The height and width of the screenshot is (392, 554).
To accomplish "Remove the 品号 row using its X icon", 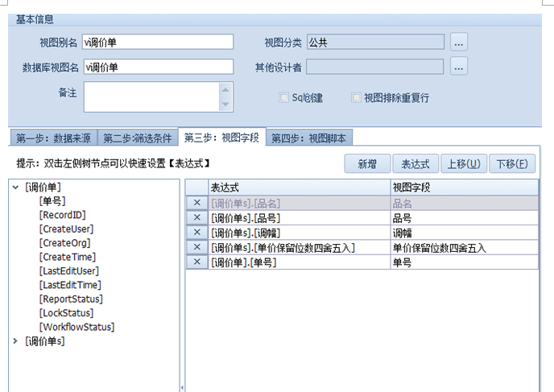I will (197, 217).
